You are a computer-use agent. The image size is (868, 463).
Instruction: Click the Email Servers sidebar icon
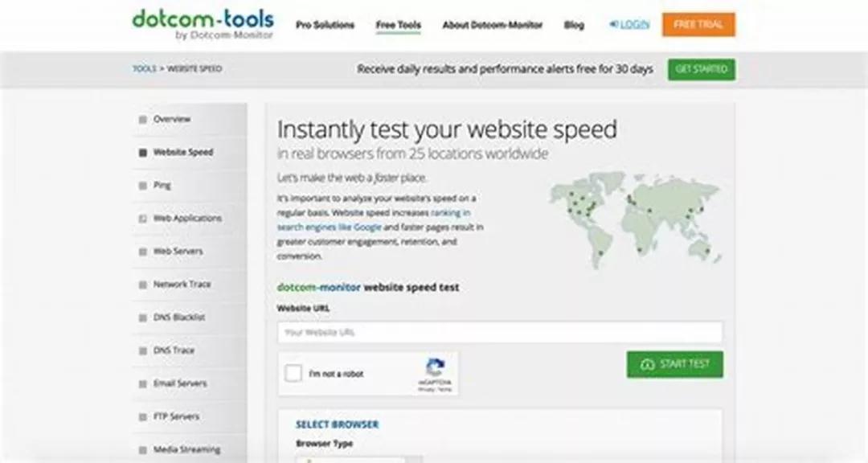tap(143, 383)
